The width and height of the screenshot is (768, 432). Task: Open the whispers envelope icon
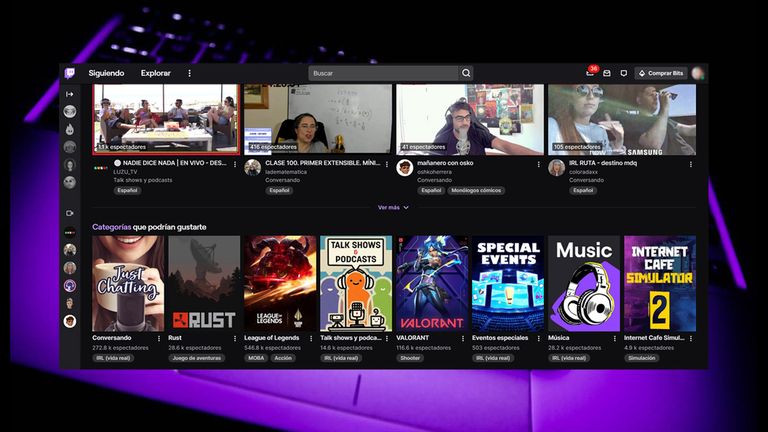coord(607,73)
